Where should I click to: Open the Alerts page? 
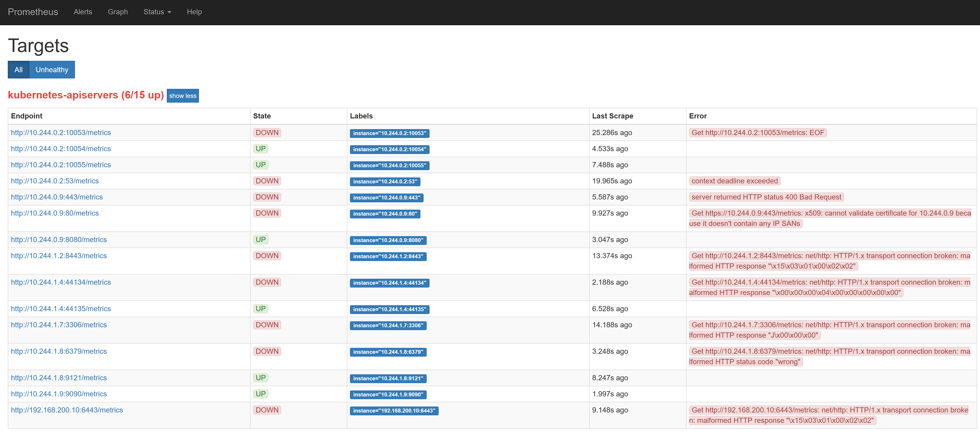(x=82, y=12)
